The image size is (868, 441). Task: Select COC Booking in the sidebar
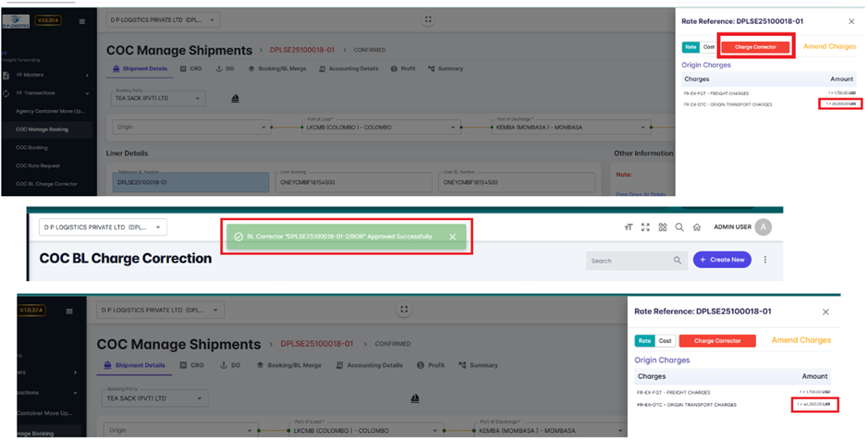coord(31,147)
